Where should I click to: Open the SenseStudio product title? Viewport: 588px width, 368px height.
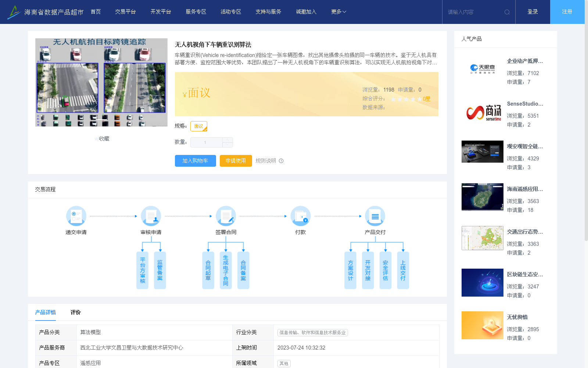tap(525, 104)
